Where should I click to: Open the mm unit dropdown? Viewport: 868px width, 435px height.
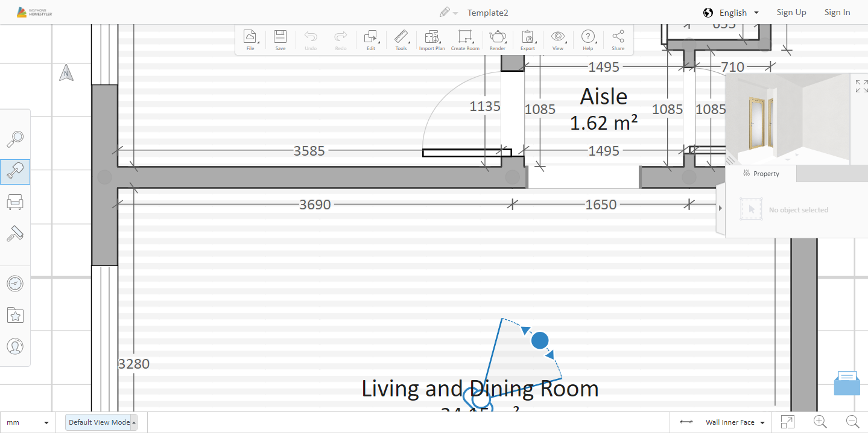27,422
